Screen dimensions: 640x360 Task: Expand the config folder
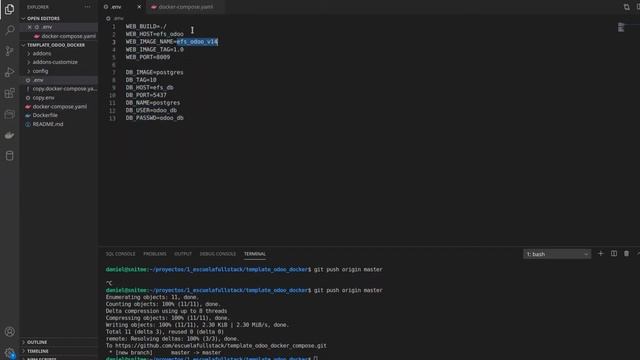40,71
